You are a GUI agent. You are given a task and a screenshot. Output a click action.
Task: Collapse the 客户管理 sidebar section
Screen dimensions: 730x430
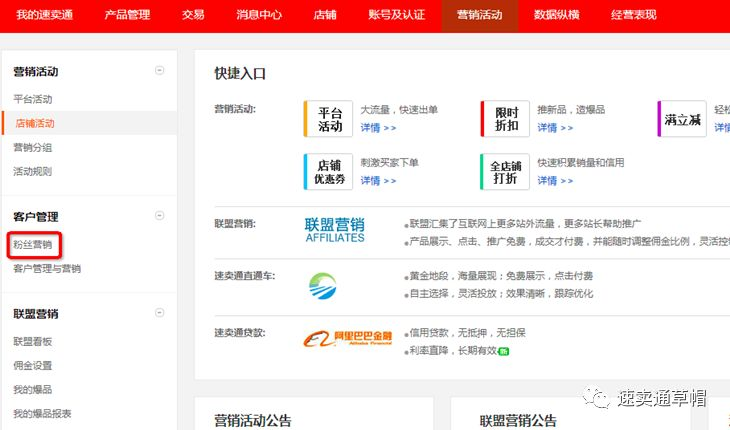159,216
